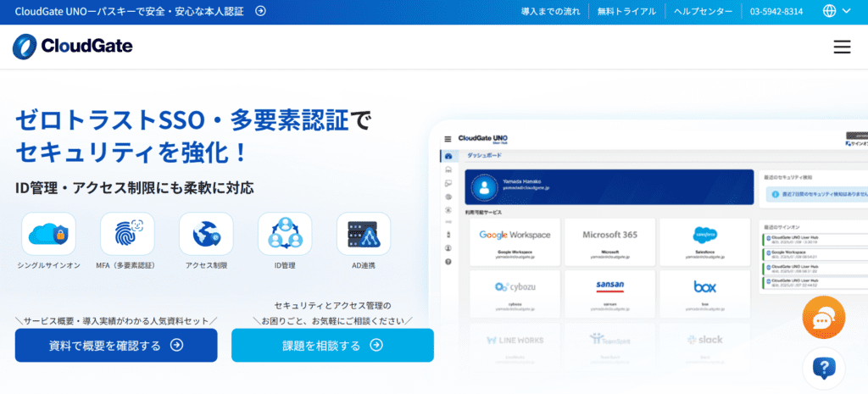The height and width of the screenshot is (394, 868).
Task: Click the dashboard preview Google Workspace tile
Action: tap(515, 241)
